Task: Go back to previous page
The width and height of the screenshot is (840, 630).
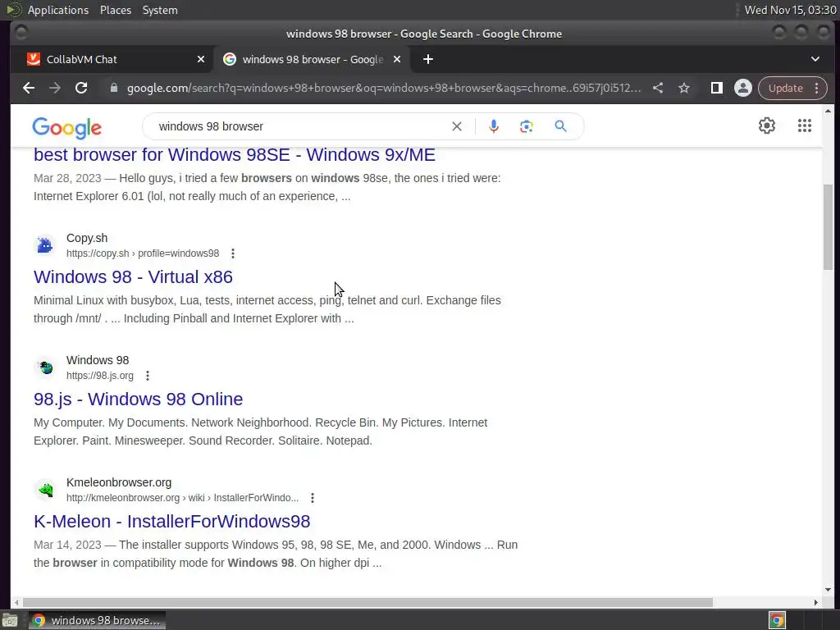Action: tap(29, 88)
